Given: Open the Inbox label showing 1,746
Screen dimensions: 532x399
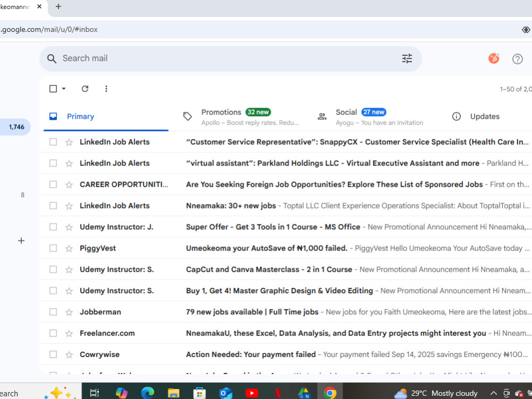Looking at the screenshot, I should [x=15, y=127].
